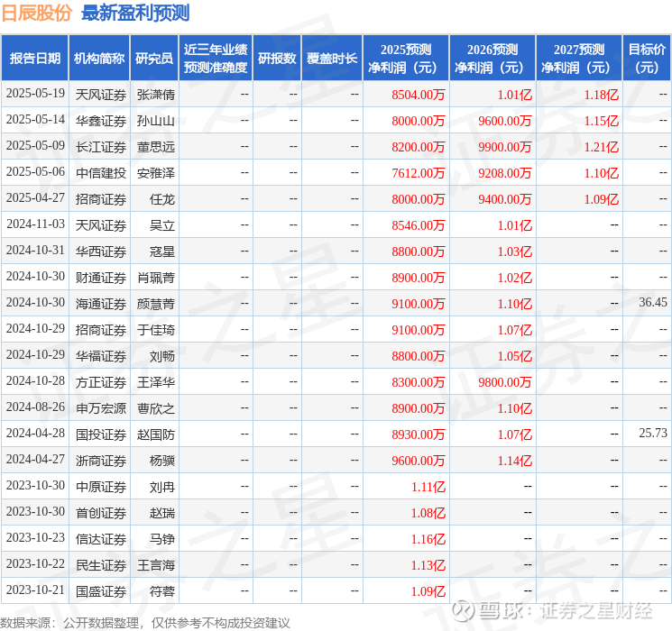Click the 日辰股份 title text
Image resolution: width=672 pixels, height=631 pixels.
pos(37,13)
